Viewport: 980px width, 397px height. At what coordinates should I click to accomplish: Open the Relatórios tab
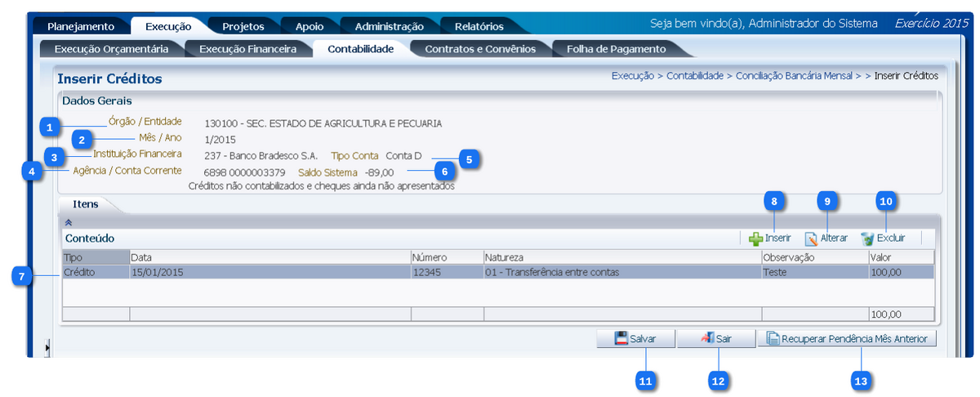478,26
